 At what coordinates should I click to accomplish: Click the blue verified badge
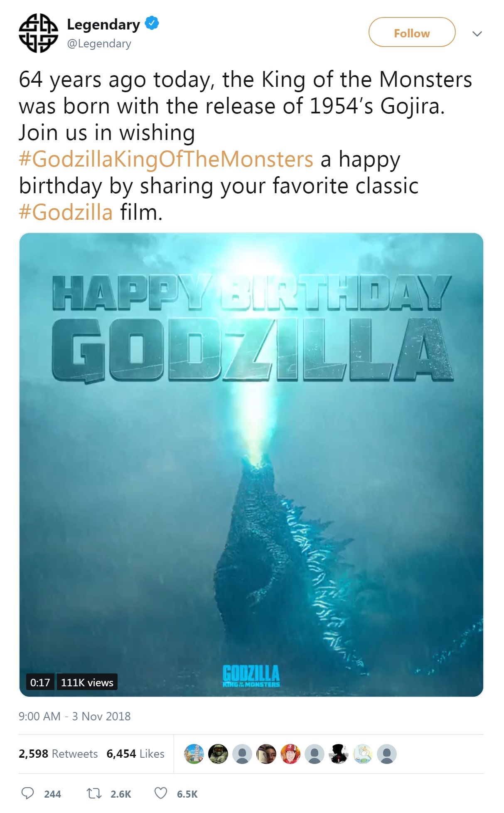click(152, 24)
